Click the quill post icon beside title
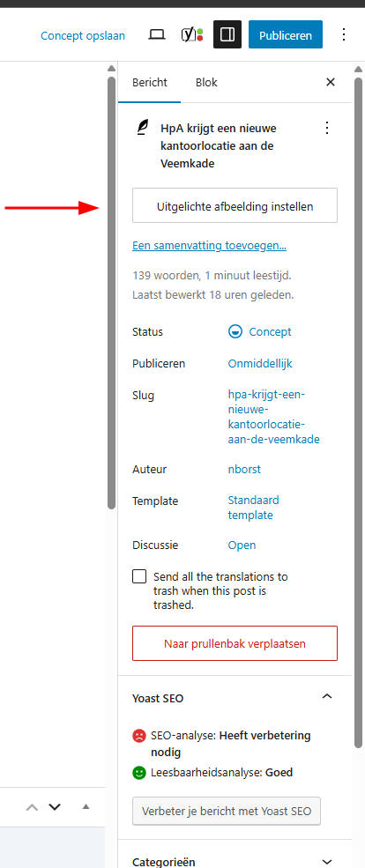The image size is (365, 868). coord(143,128)
